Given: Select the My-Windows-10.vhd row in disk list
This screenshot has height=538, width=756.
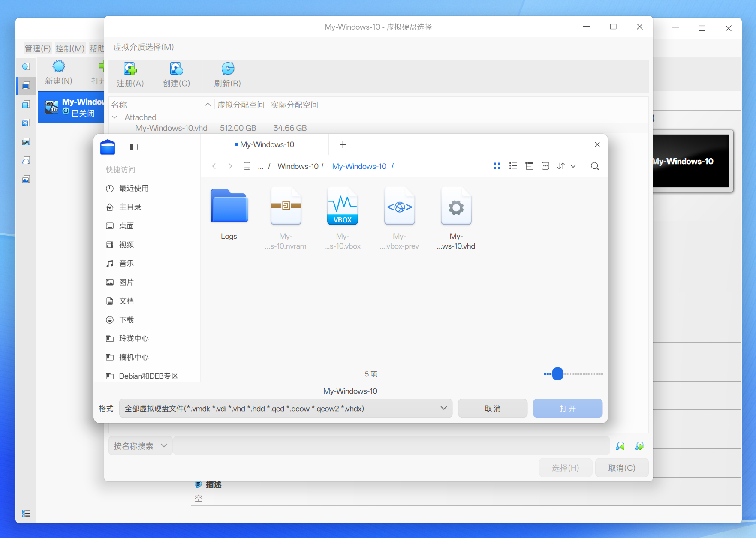Looking at the screenshot, I should point(378,128).
